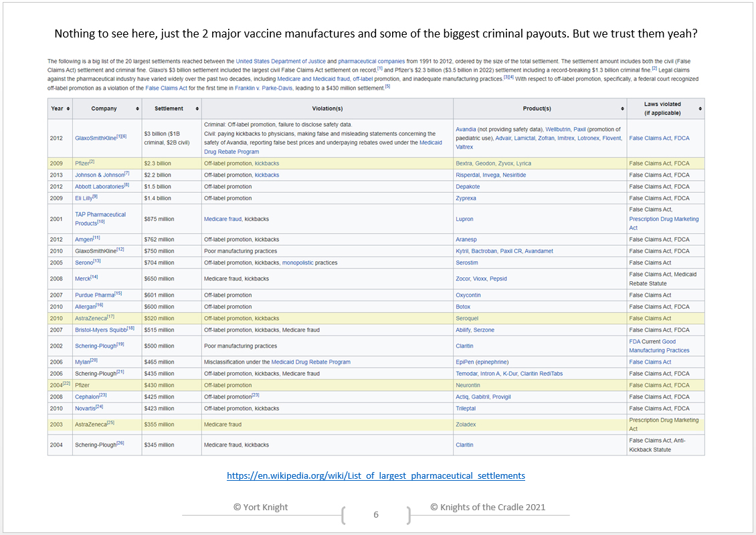Select the "© Yort Knight" footer text
Screen dimensions: 756x535
click(260, 507)
